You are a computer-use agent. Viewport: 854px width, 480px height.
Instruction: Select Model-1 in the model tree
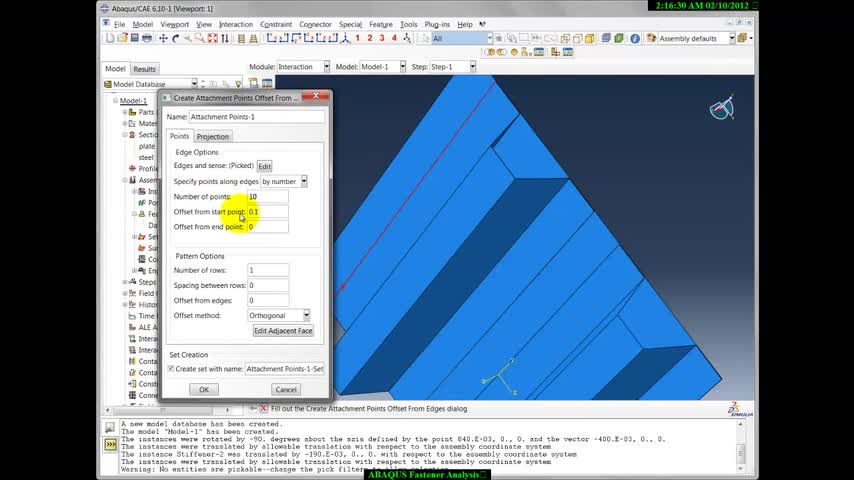(x=133, y=101)
